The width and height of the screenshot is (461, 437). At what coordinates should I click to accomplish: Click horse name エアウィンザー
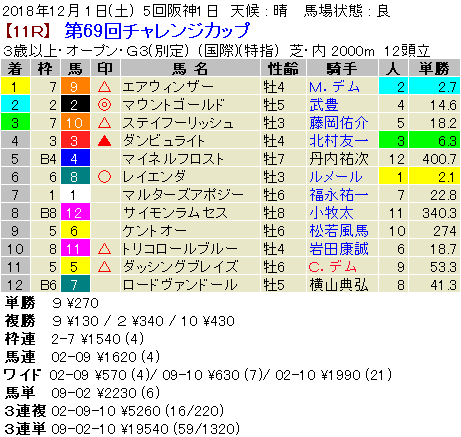(x=168, y=87)
